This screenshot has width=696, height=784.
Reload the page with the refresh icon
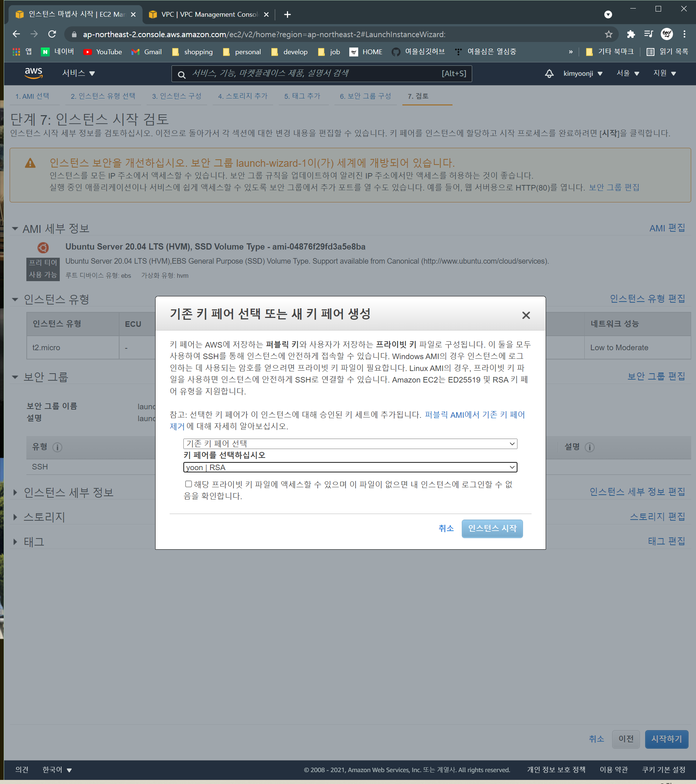(52, 34)
